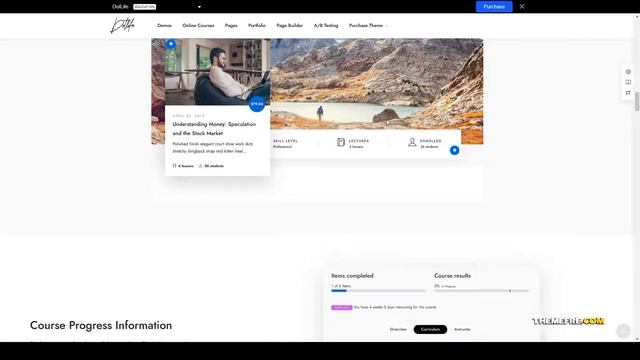Click the Items completed progress bar

tap(378, 291)
